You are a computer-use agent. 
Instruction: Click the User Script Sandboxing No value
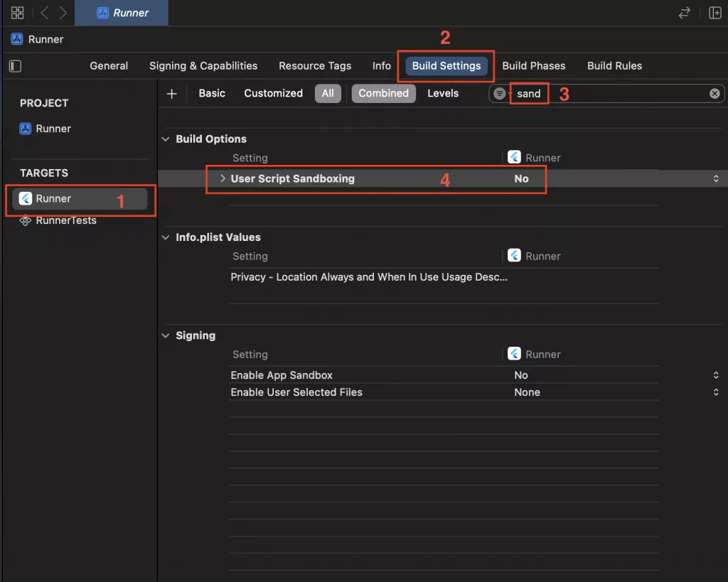[x=521, y=178]
